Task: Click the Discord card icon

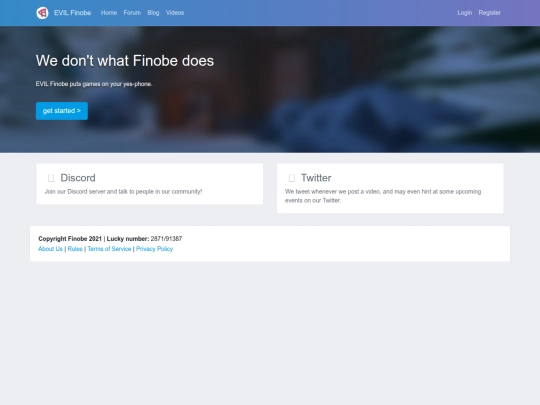Action: (x=51, y=178)
